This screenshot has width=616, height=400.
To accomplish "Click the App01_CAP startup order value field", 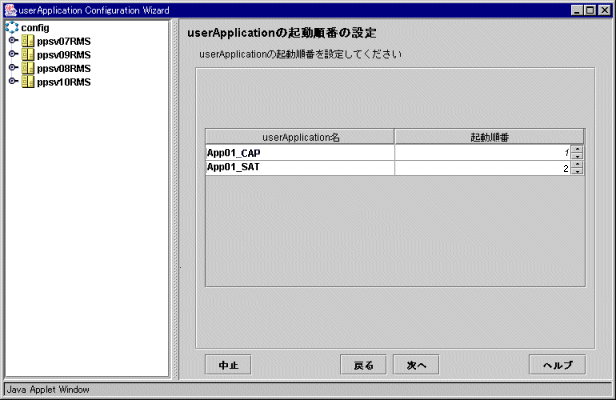I will coord(483,153).
